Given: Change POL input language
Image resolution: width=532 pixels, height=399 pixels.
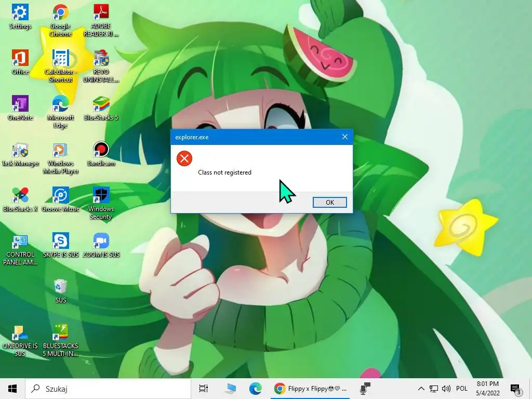Looking at the screenshot, I should click(461, 389).
